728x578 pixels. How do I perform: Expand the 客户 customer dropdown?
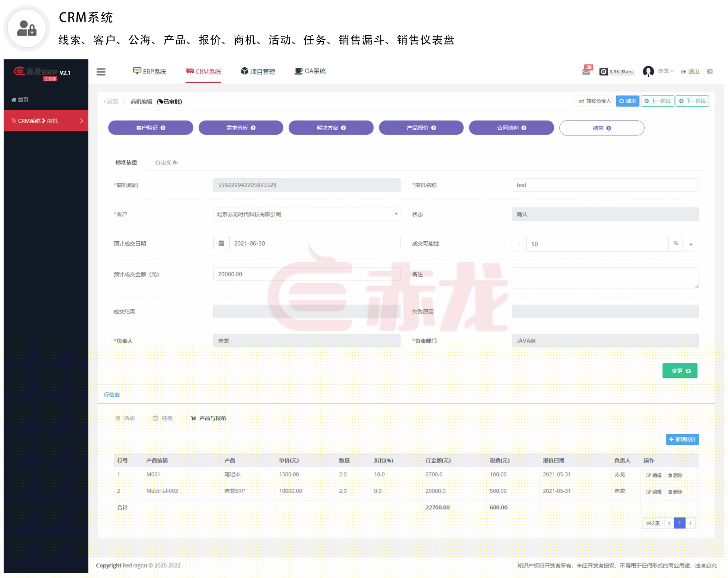coord(396,214)
